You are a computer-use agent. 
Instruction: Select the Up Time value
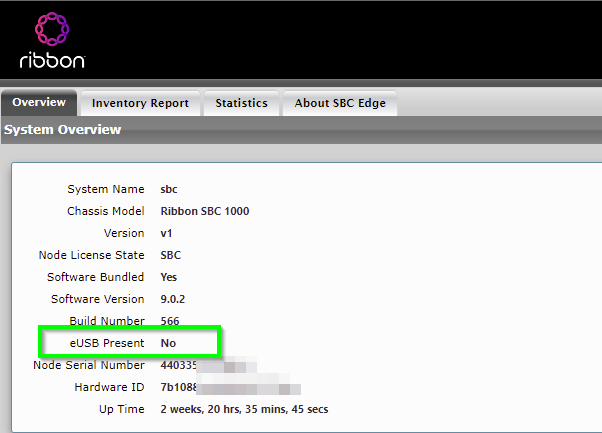[244, 409]
